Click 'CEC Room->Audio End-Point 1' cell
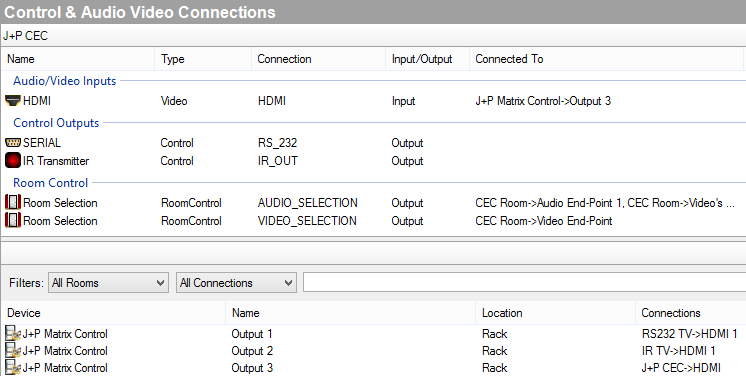This screenshot has height=376, width=746. coord(549,203)
